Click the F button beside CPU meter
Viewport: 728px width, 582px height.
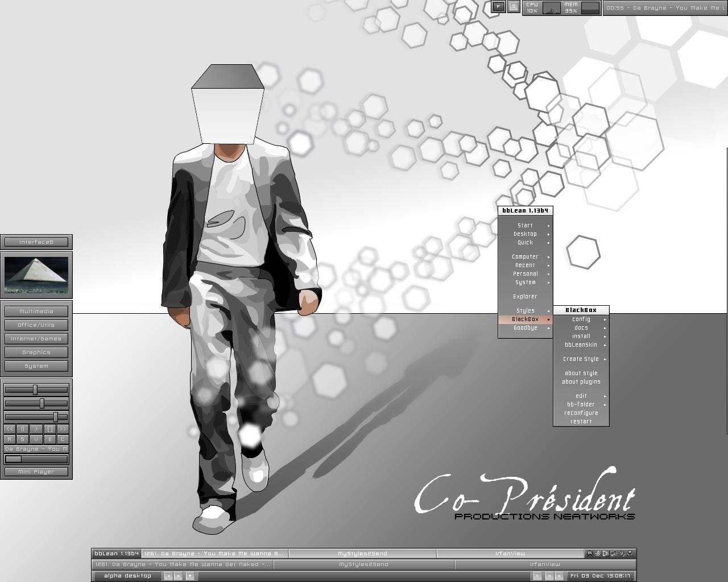(x=499, y=7)
